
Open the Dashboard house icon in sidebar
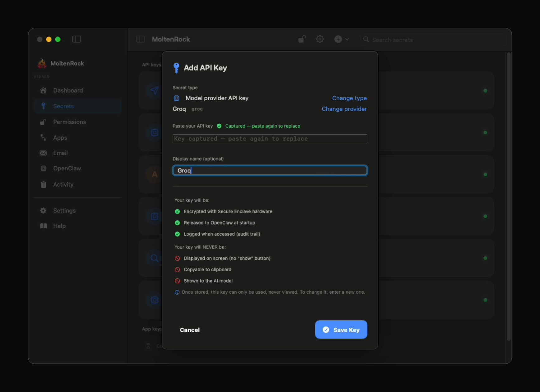43,91
